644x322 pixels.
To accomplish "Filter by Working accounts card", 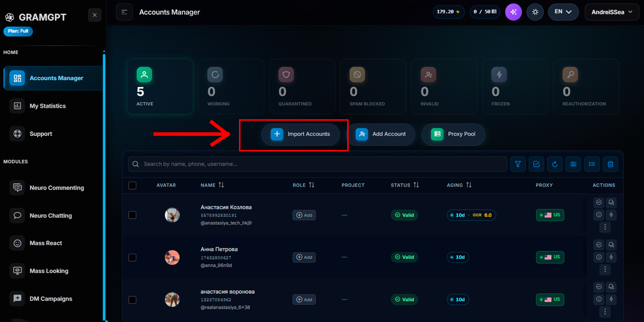I will (231, 87).
